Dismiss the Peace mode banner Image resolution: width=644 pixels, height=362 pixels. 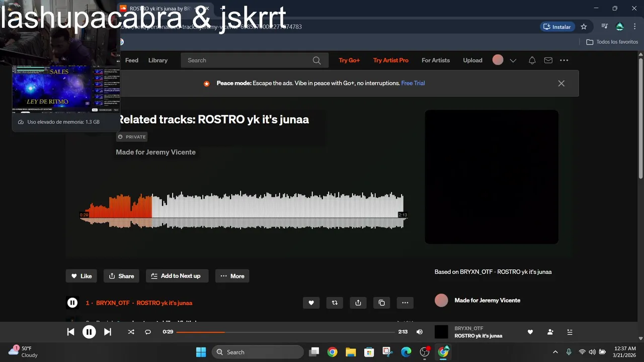[561, 83]
